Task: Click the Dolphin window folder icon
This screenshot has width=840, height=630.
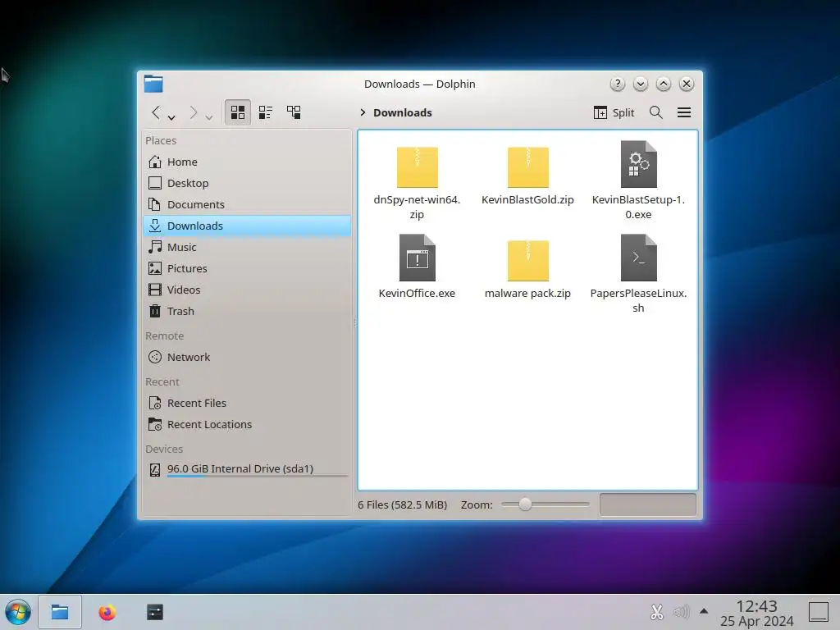Action: click(x=153, y=84)
